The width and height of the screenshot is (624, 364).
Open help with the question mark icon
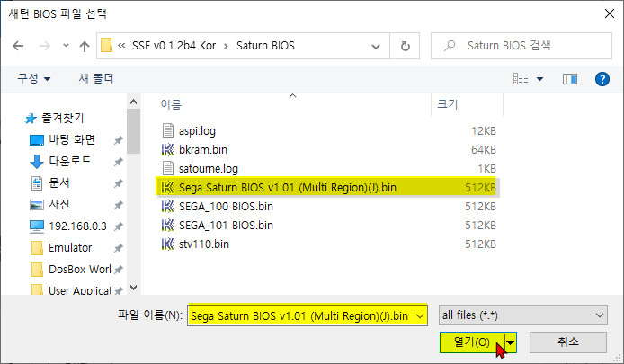pyautogui.click(x=602, y=79)
